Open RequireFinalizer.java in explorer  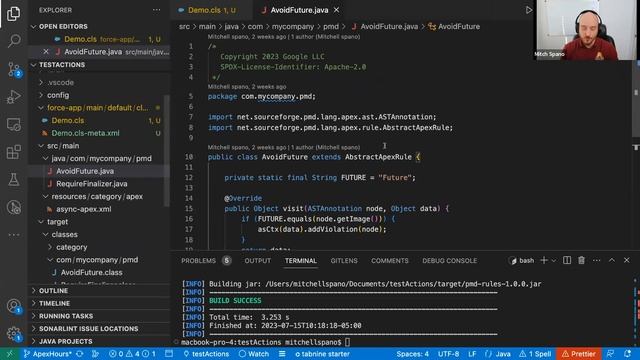[x=91, y=184]
